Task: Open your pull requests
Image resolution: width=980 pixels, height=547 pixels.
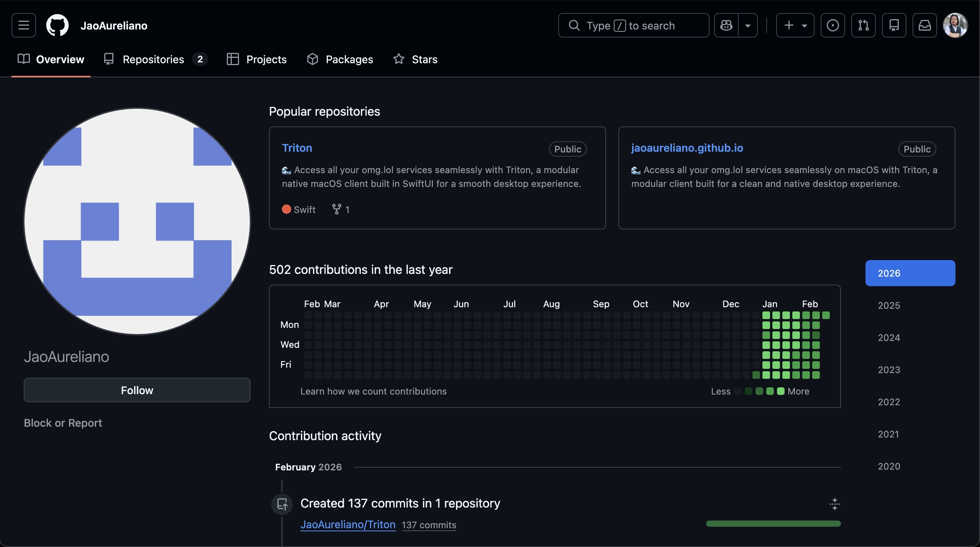Action: coord(863,25)
